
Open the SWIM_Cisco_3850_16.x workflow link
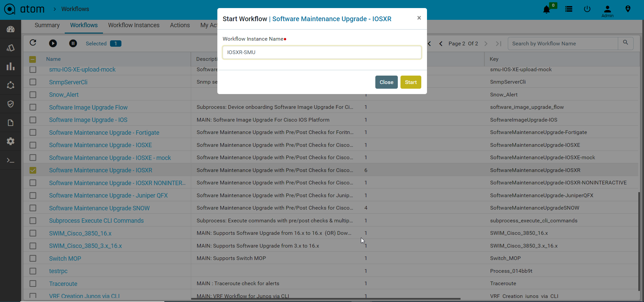click(x=80, y=233)
